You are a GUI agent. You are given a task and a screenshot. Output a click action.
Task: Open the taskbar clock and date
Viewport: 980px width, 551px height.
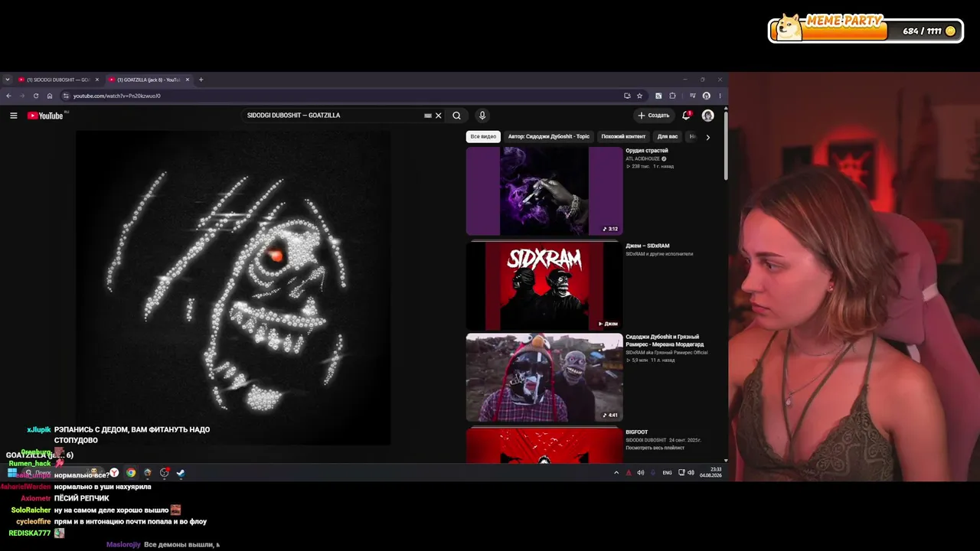pyautogui.click(x=710, y=473)
